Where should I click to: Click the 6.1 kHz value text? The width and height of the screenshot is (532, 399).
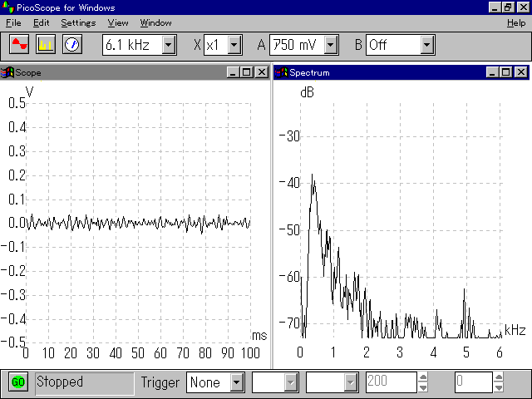point(127,45)
